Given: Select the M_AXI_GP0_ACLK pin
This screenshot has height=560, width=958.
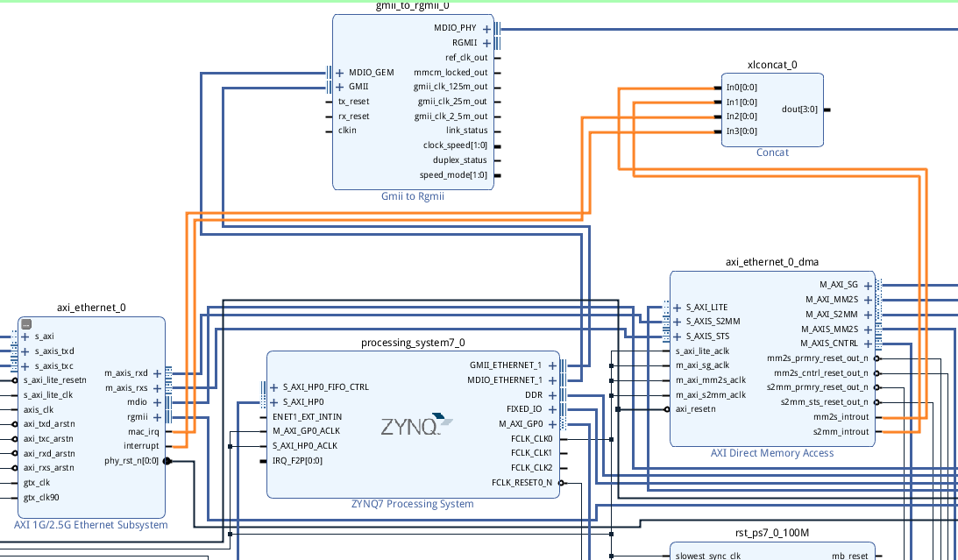Looking at the screenshot, I should pyautogui.click(x=306, y=431).
